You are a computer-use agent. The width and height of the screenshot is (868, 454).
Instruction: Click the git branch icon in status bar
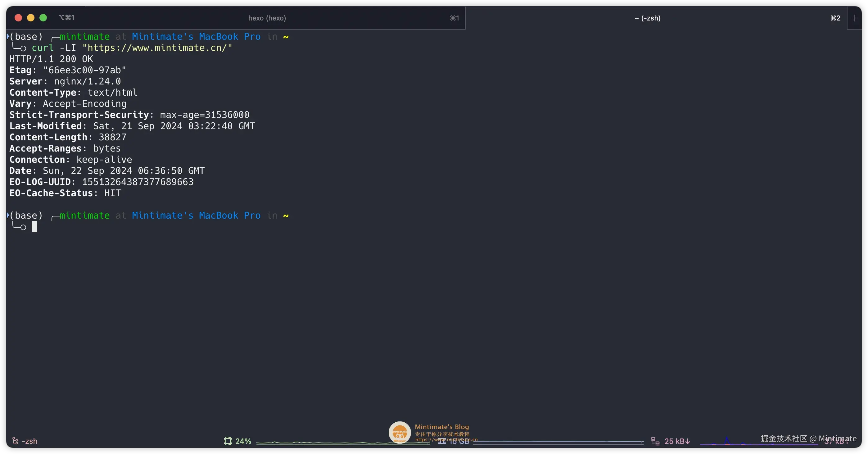(x=15, y=441)
